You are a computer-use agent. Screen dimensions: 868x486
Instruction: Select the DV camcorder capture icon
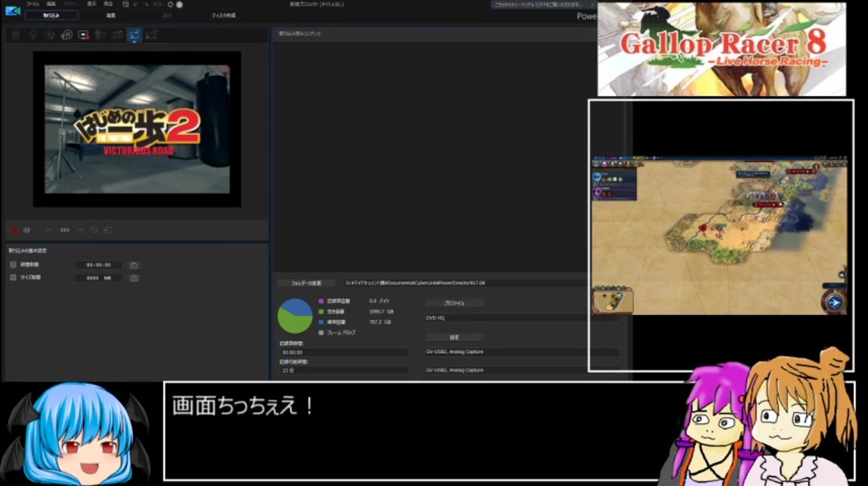100,35
